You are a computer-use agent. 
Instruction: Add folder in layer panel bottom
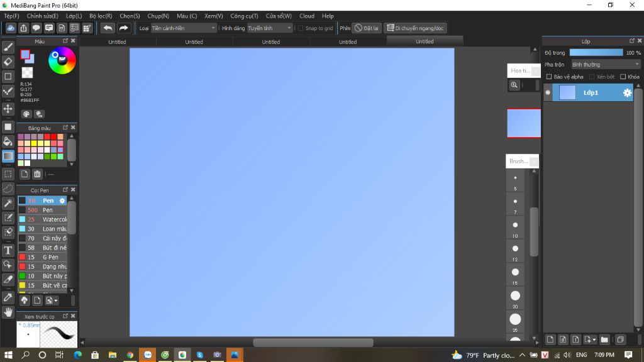pyautogui.click(x=604, y=339)
